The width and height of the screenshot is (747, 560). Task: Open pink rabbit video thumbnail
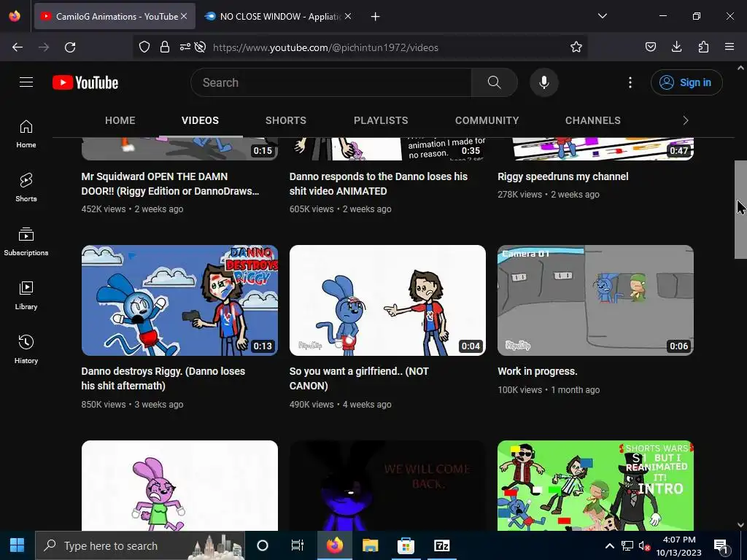(x=179, y=485)
